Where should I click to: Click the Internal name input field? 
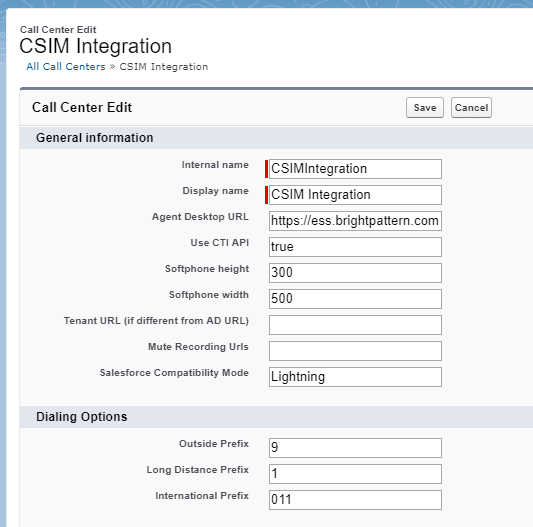click(355, 169)
